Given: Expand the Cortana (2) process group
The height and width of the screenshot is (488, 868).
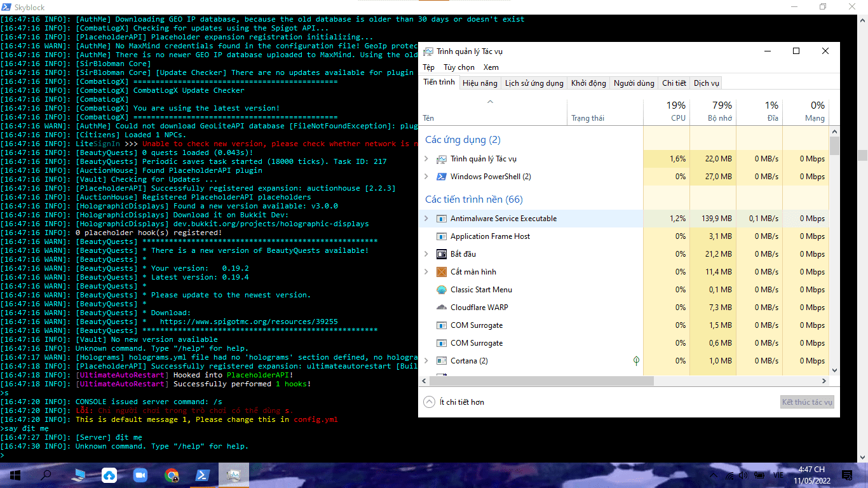Looking at the screenshot, I should pos(426,361).
